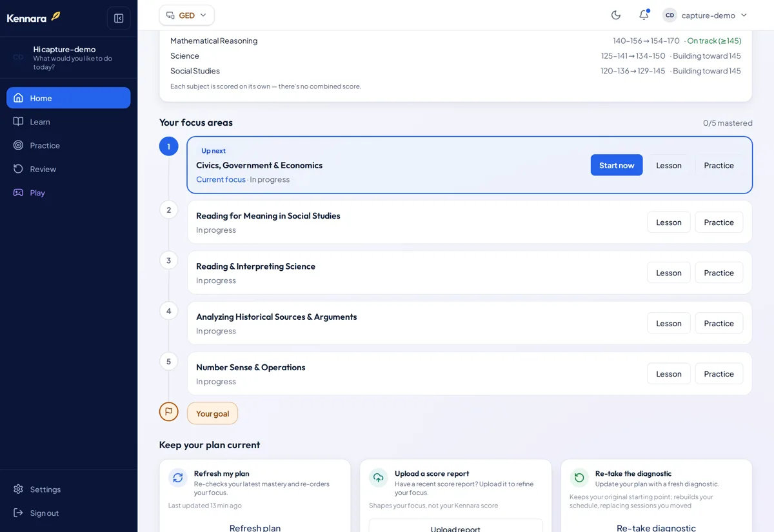Click Last updated 13 min ago text

point(205,506)
